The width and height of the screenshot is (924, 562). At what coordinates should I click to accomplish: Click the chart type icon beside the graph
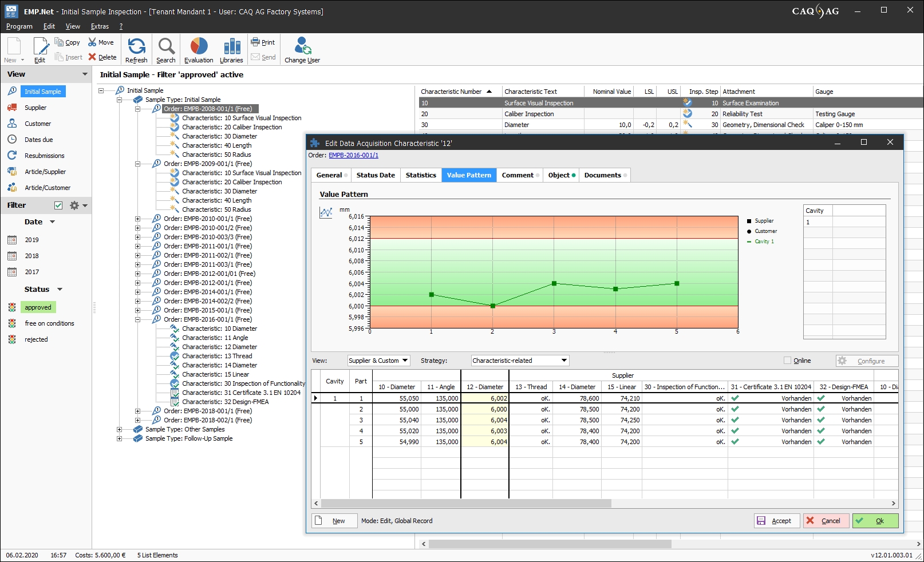point(326,213)
